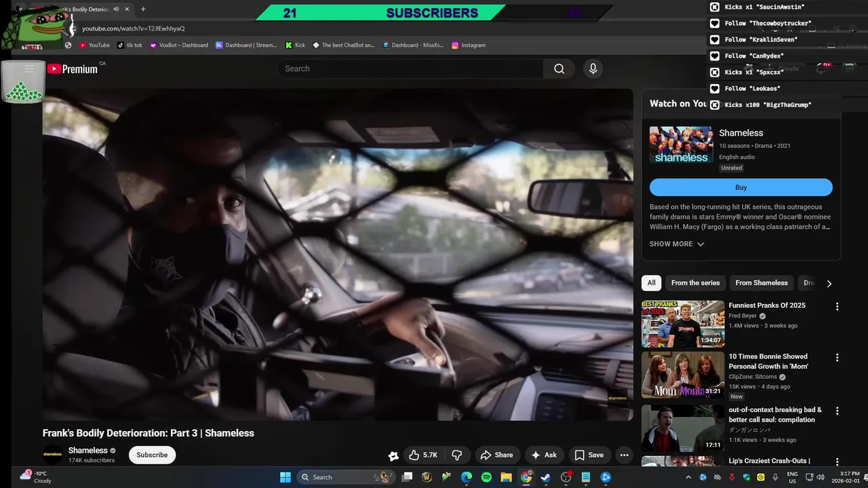Select the From Shameless chip
This screenshot has width=868, height=488.
tap(762, 283)
